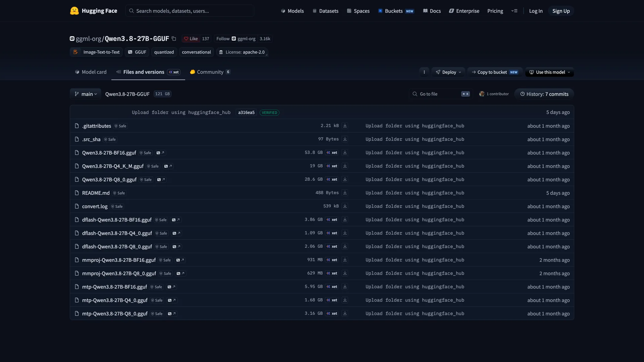This screenshot has width=644, height=362.
Task: Open 1 contributor list
Action: (494, 94)
